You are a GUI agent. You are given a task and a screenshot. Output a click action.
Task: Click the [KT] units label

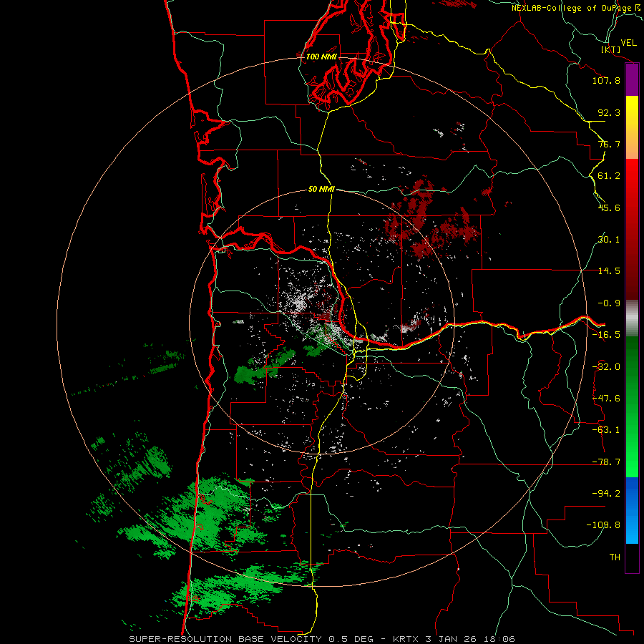click(611, 50)
